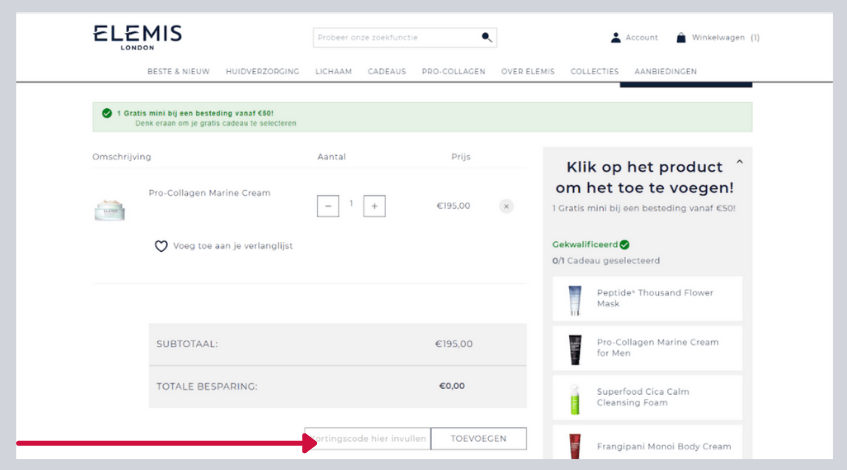Viewport: 847px width, 470px height.
Task: Select Superfood Cica Calm Cleansing Foam gift
Action: click(647, 398)
